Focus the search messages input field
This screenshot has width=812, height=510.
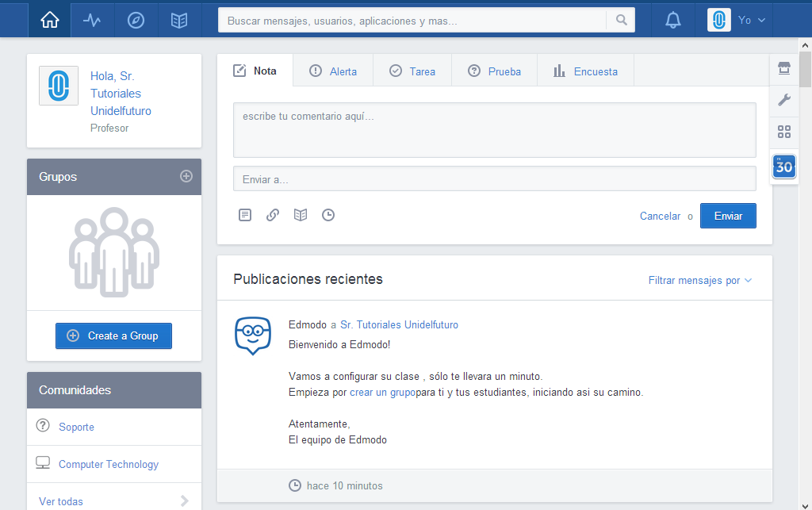(x=412, y=21)
